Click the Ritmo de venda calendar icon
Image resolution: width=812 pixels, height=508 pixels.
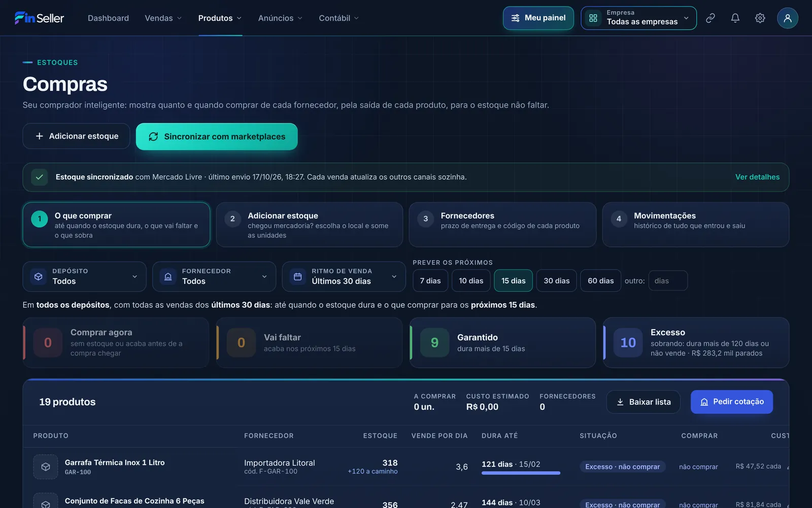pos(298,277)
